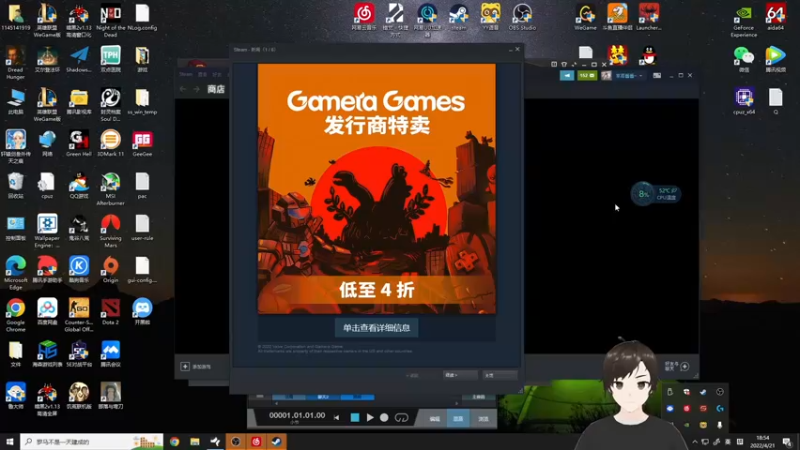Launch Dota 2 from the desktop
The height and width of the screenshot is (450, 800).
[x=110, y=311]
